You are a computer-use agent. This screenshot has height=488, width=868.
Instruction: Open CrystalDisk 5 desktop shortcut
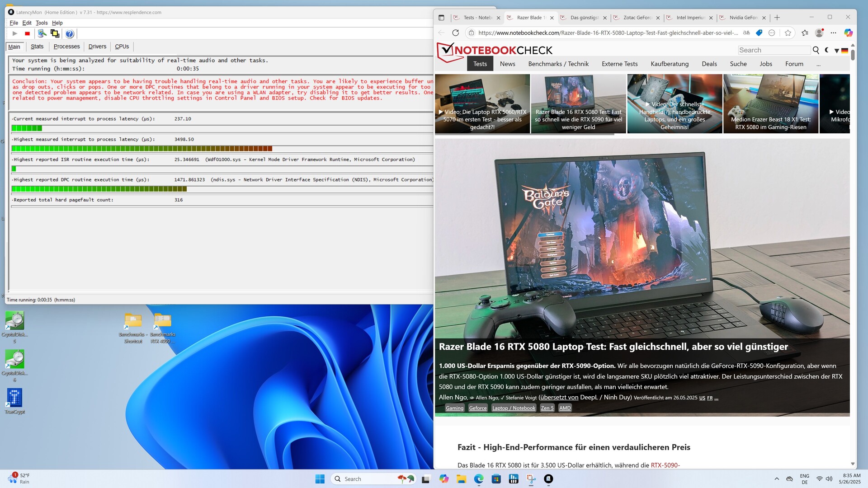14,327
